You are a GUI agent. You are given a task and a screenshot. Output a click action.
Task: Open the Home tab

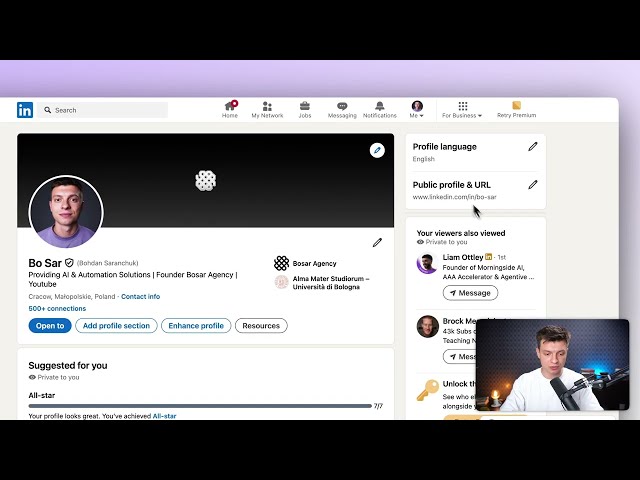tap(230, 110)
